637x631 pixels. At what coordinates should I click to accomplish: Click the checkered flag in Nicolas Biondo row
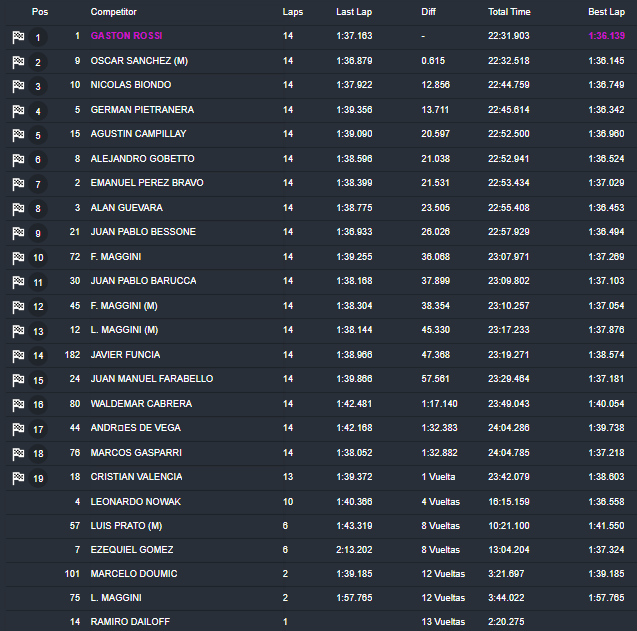(18, 86)
